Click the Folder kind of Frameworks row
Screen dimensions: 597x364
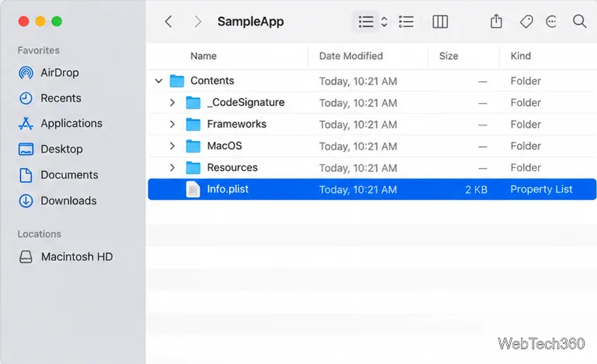[526, 125]
